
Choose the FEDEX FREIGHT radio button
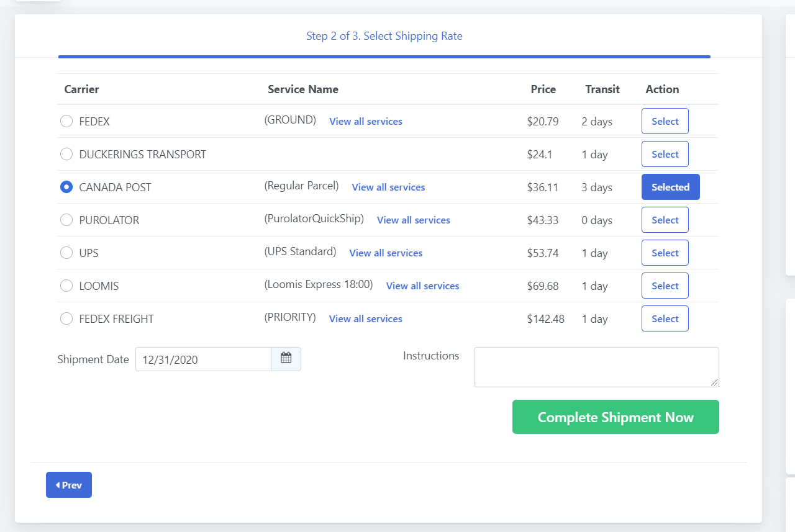tap(66, 319)
